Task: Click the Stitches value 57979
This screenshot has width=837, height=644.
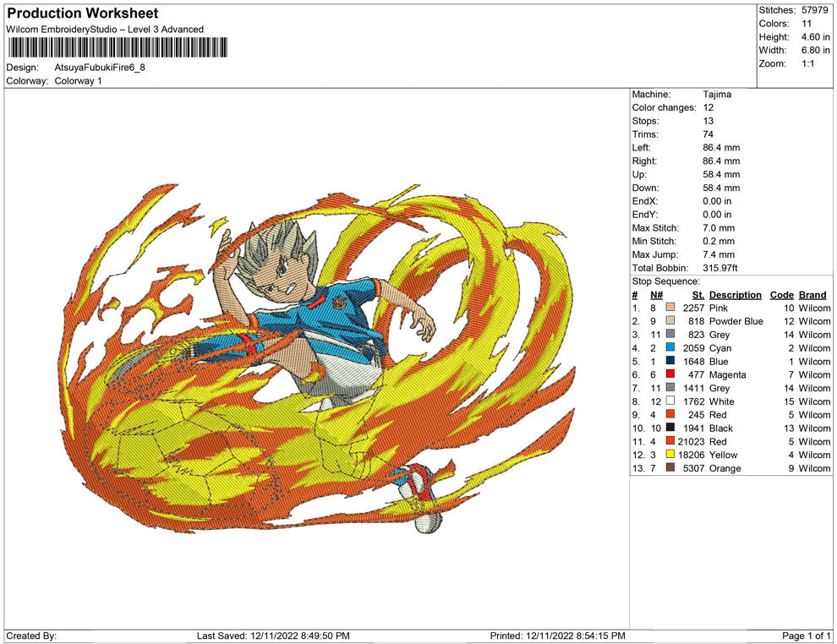Action: coord(814,10)
